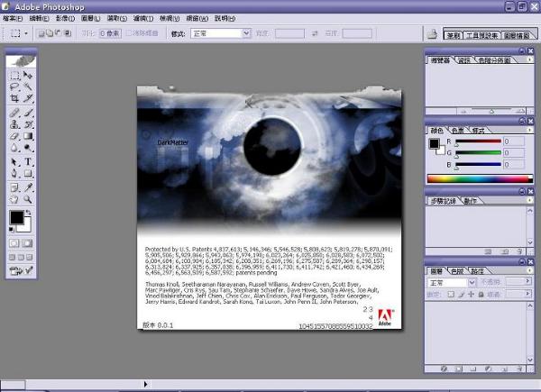Viewport: 541px width, 392px height.
Task: Select the Move tool
Action: (x=28, y=75)
